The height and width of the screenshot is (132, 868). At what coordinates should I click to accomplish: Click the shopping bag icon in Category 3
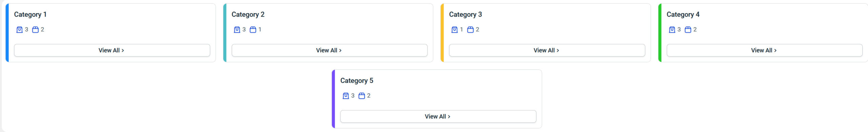pyautogui.click(x=455, y=30)
